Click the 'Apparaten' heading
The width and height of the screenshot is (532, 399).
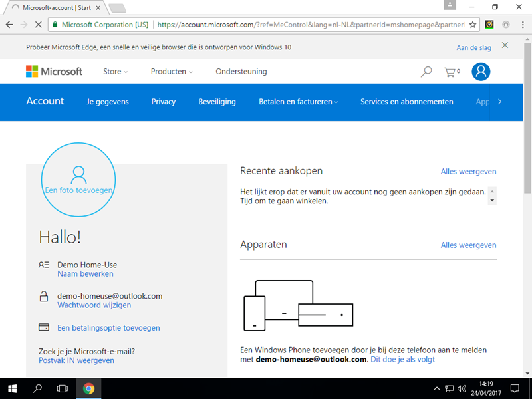tap(263, 245)
